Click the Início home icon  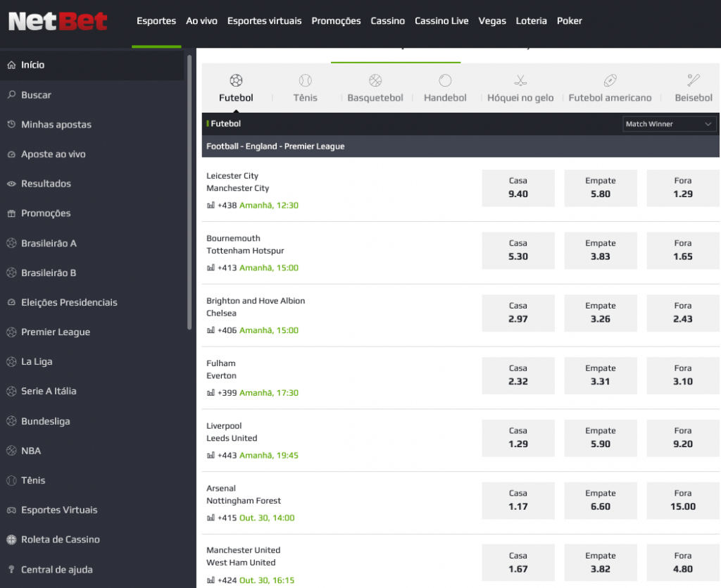[11, 65]
